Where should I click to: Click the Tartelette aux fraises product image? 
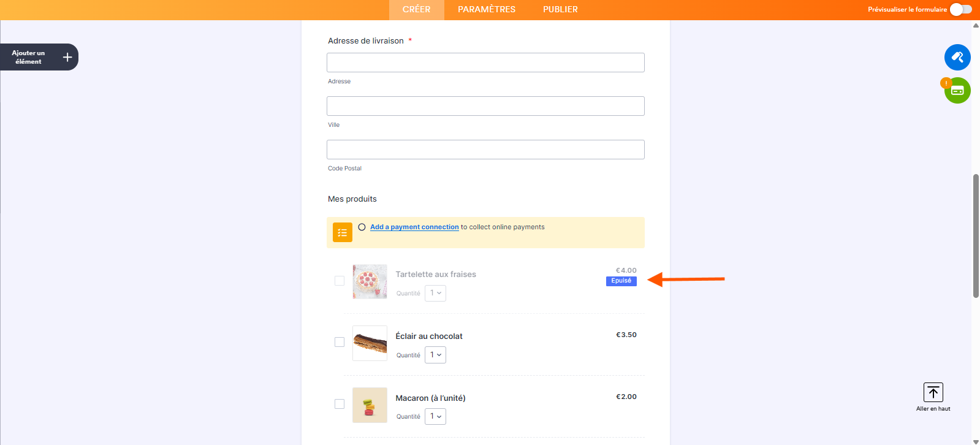370,281
